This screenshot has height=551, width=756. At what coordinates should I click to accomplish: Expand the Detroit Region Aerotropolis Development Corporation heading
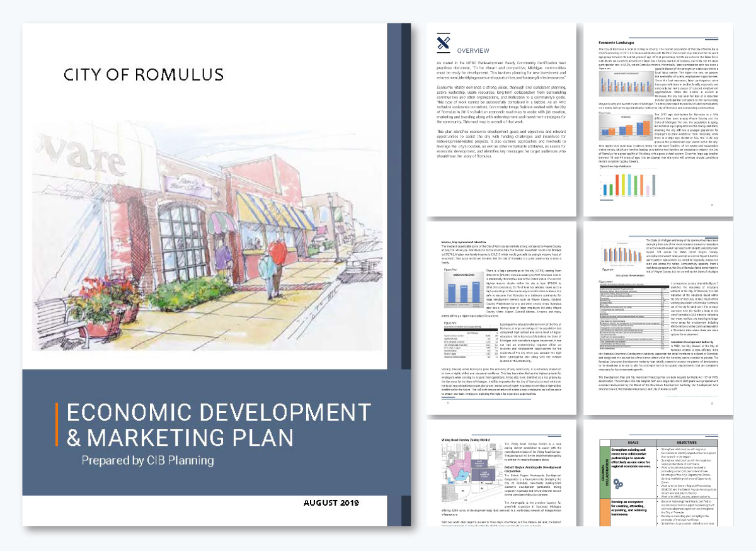(x=532, y=469)
